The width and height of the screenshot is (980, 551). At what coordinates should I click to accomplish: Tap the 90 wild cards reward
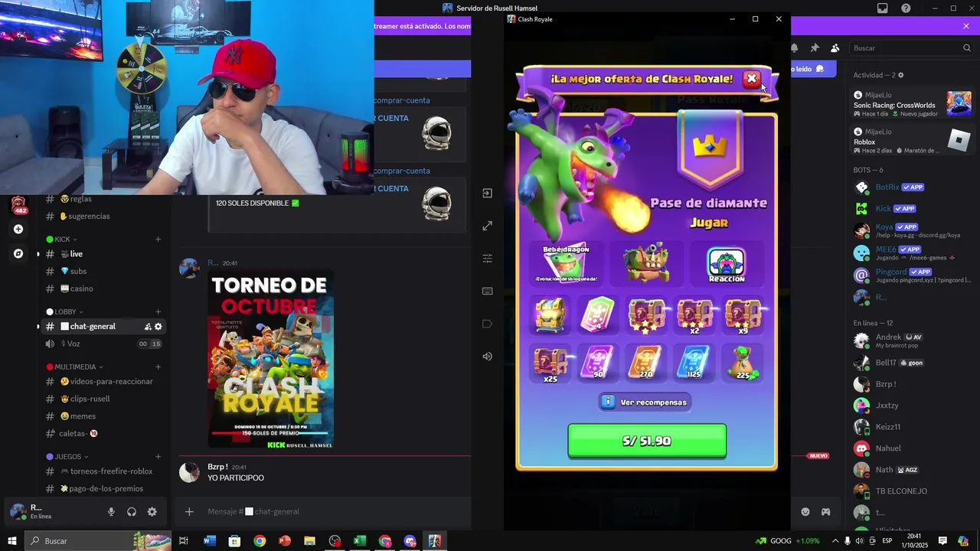click(x=597, y=362)
